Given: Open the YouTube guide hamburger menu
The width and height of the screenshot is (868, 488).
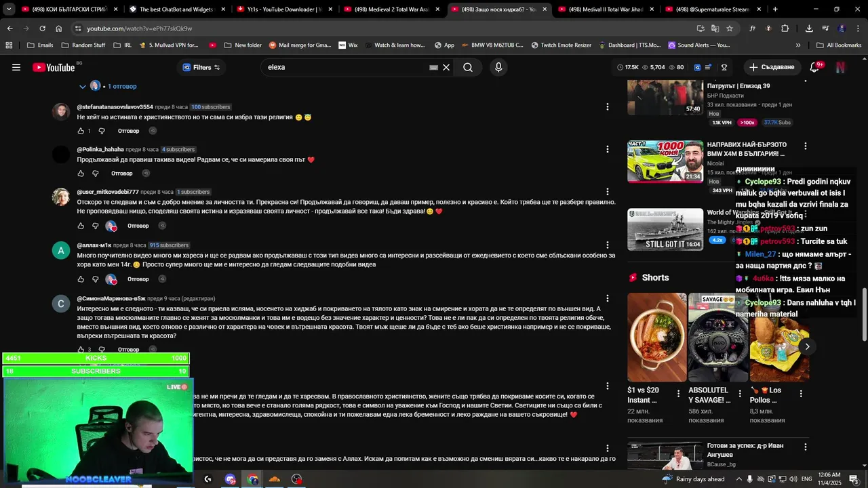Looking at the screenshot, I should [16, 67].
